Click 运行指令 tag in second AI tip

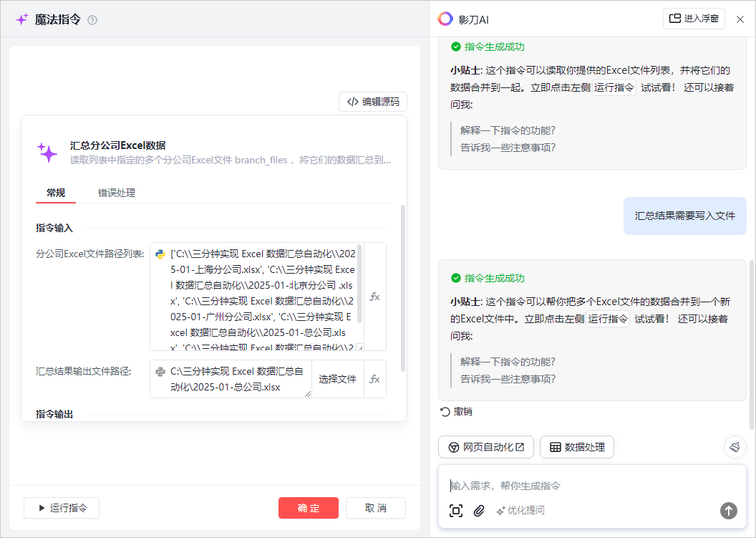(608, 319)
